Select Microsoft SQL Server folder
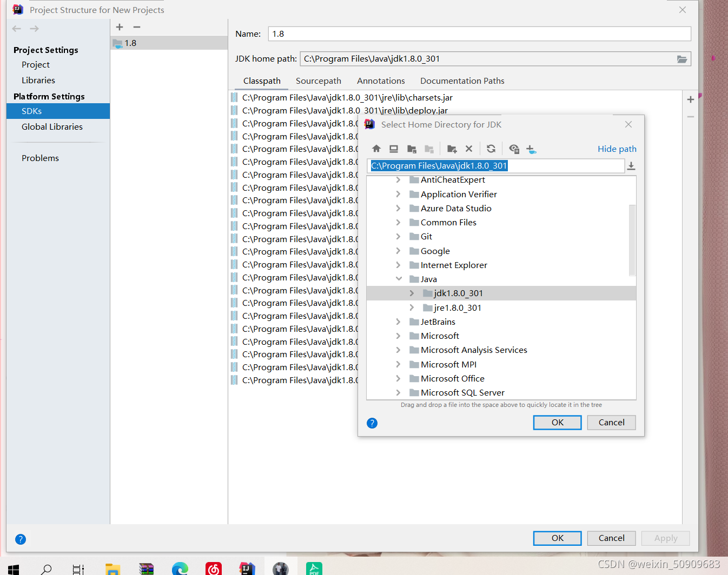This screenshot has height=575, width=728. (x=462, y=392)
